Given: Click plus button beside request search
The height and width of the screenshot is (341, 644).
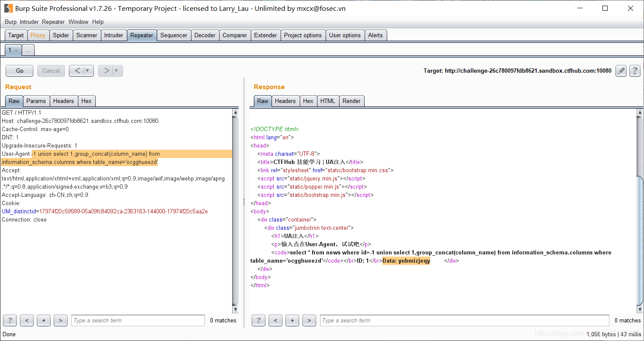Looking at the screenshot, I should tap(44, 320).
